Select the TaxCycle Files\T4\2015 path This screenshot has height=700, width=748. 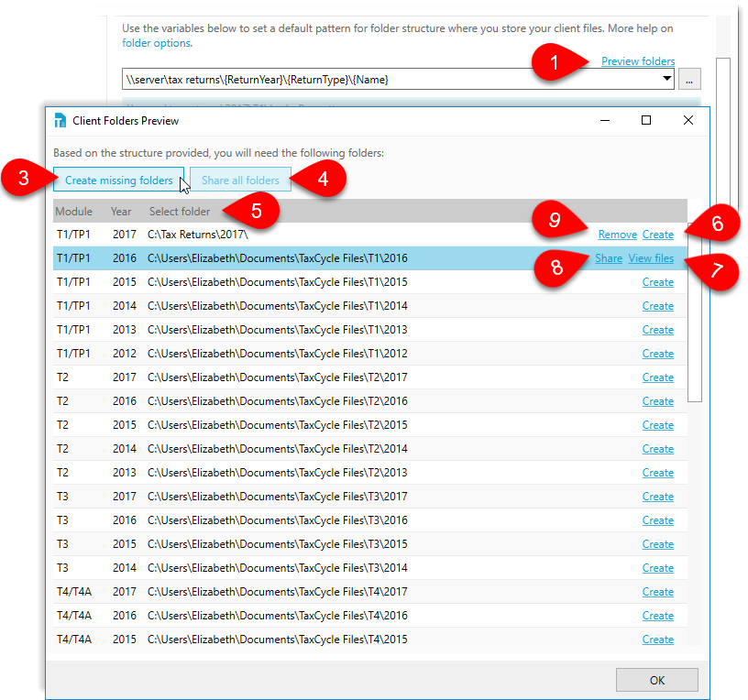(278, 640)
